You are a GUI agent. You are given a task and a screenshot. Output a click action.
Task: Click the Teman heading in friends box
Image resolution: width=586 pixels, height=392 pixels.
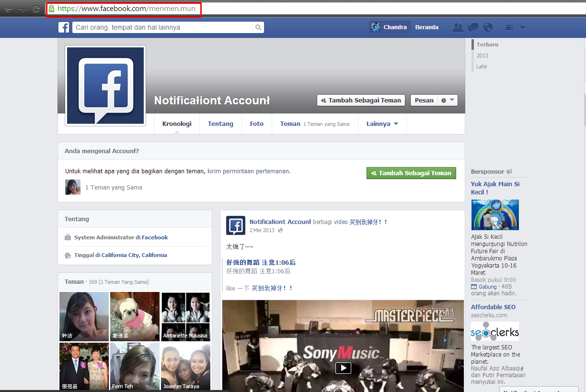(74, 282)
